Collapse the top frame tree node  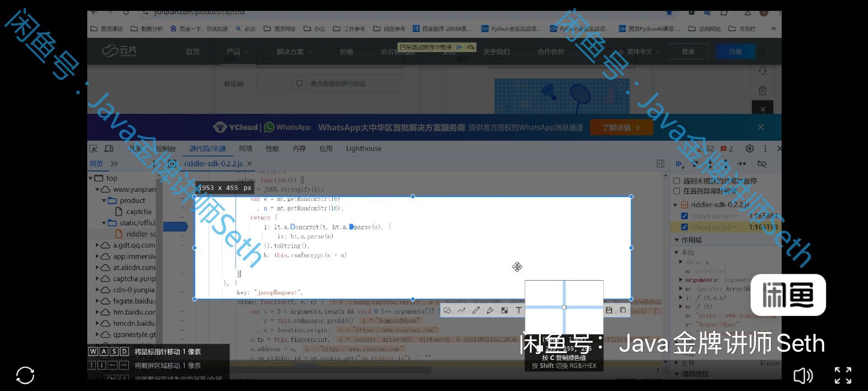tap(91, 178)
